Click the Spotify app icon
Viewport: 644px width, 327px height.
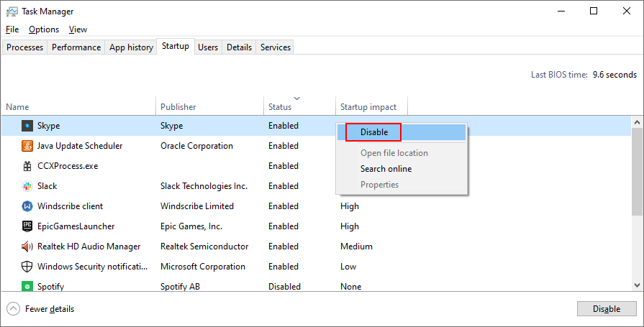[27, 287]
